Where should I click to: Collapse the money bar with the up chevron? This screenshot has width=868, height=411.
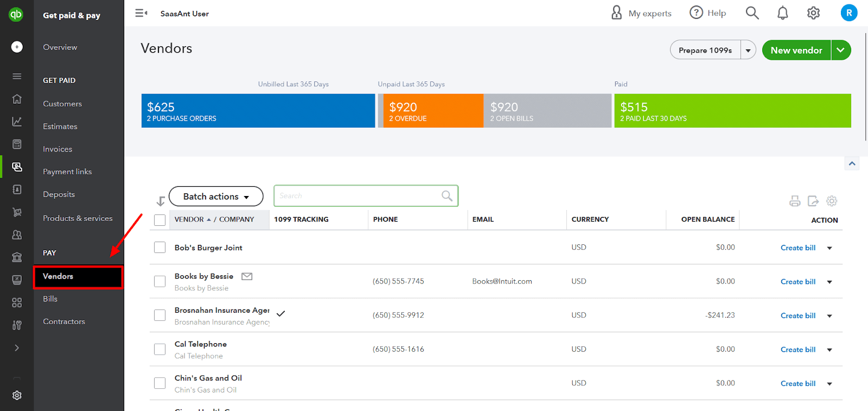point(852,163)
